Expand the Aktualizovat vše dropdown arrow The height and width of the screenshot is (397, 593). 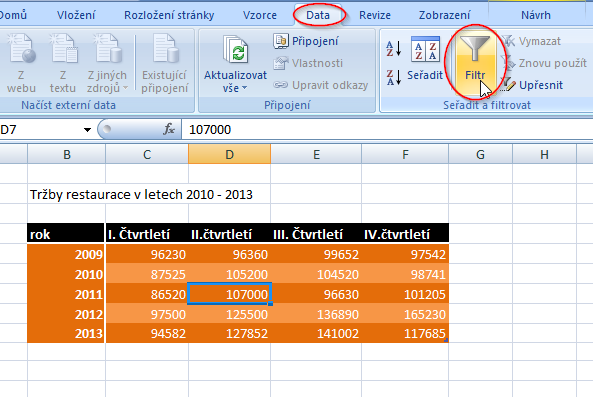244,88
